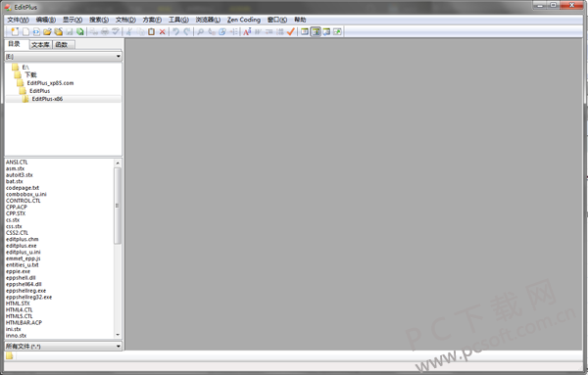Click the Cut scissors icon
This screenshot has width=588, height=375.
[x=129, y=32]
